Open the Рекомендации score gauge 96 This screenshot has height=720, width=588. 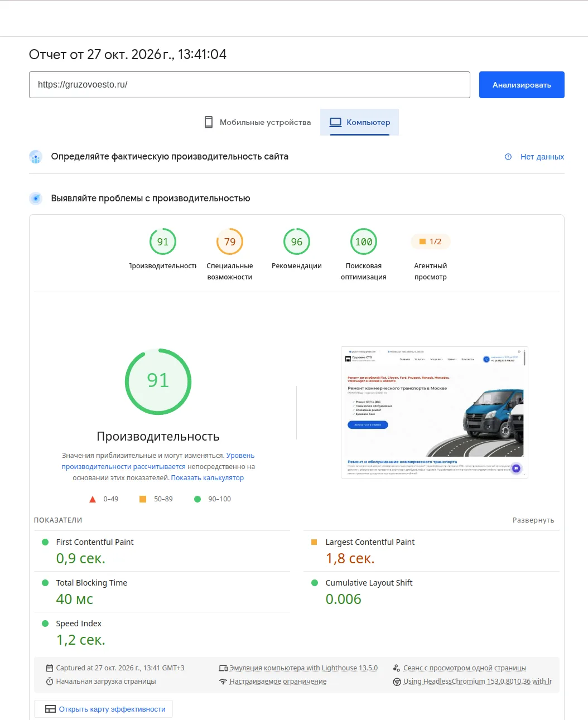297,242
